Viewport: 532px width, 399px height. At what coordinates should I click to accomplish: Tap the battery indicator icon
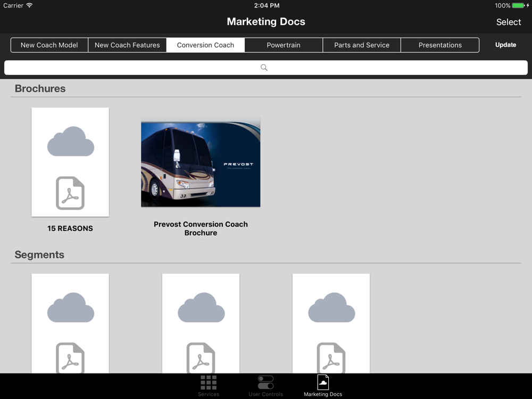pyautogui.click(x=518, y=5)
